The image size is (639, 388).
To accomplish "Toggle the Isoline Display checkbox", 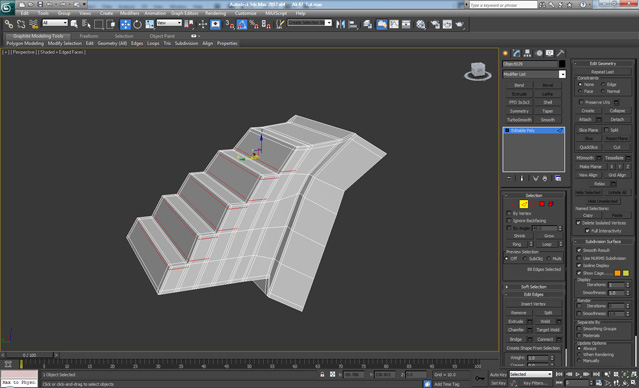I will coord(579,265).
